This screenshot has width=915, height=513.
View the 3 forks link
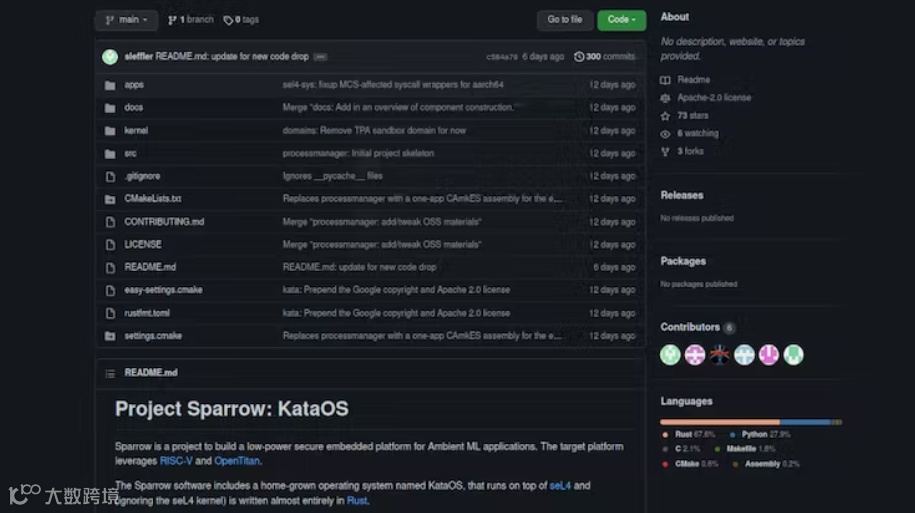tap(690, 152)
